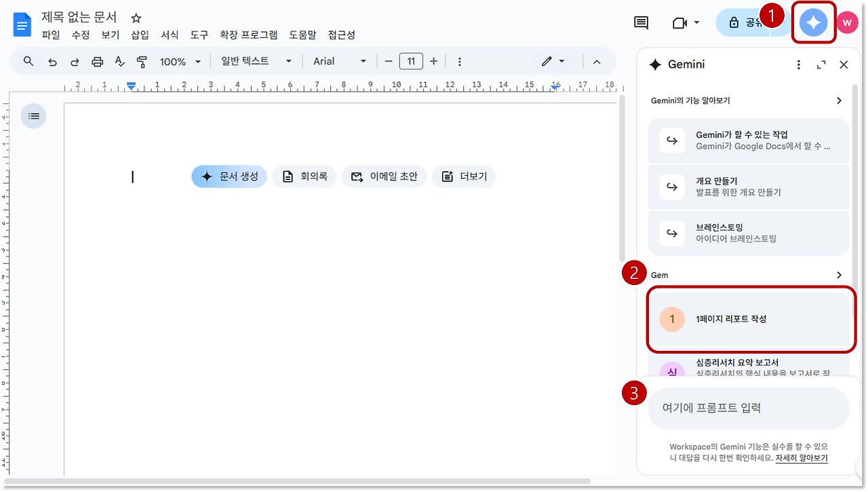
Task: Open the Google Docs home icon
Action: 23,25
